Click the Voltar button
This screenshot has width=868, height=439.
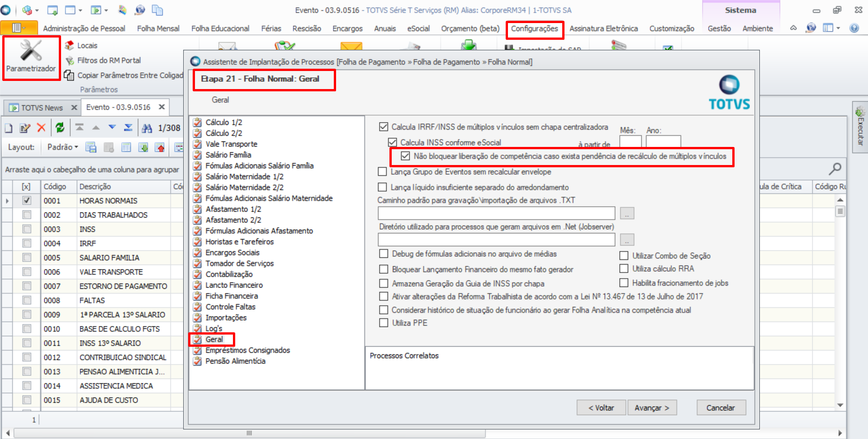(601, 408)
